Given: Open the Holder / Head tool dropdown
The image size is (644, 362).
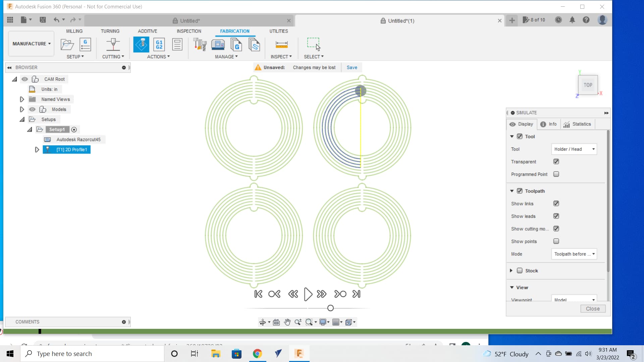Looking at the screenshot, I should pos(574,149).
